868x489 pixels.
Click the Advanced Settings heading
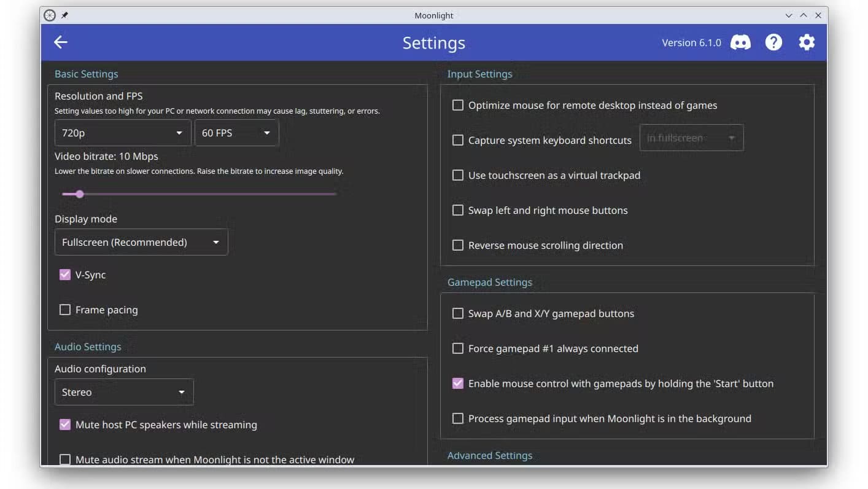[x=490, y=455]
